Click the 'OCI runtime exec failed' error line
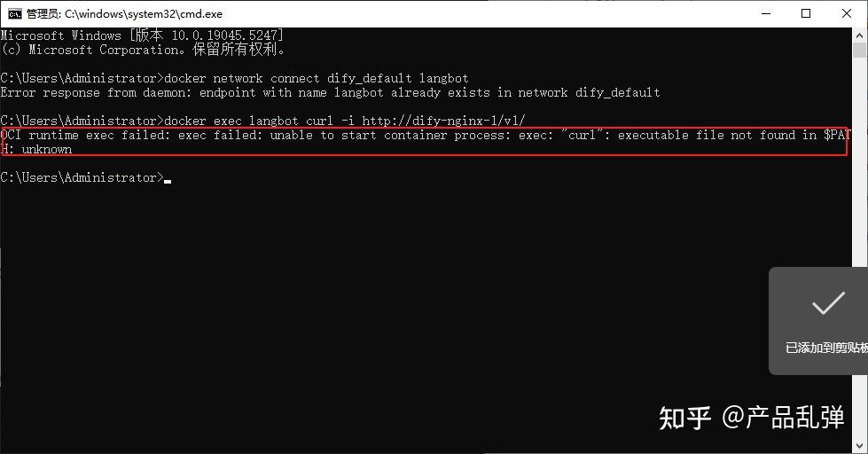Screen dimensions: 868x454 pos(426,135)
